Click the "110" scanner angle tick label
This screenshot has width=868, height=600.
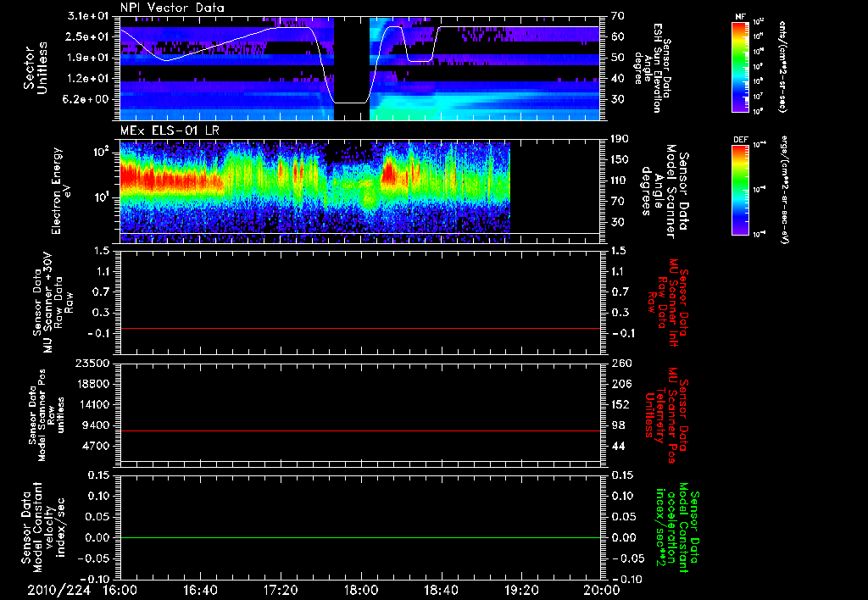[x=620, y=181]
